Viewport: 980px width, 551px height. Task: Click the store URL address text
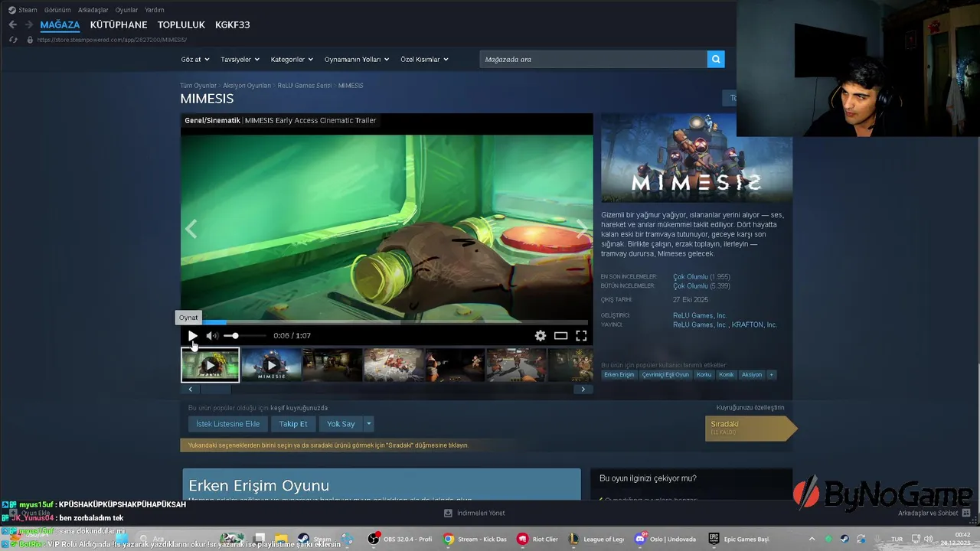coord(112,40)
